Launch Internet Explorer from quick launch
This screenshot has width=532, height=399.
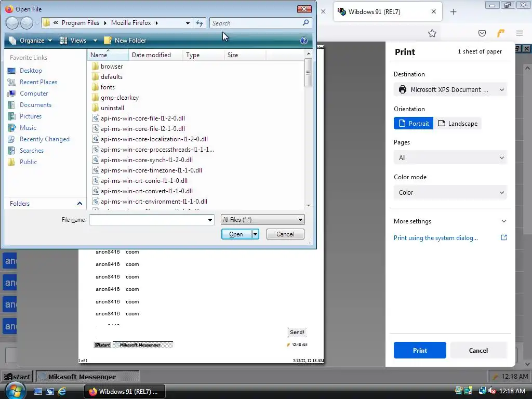[62, 391]
